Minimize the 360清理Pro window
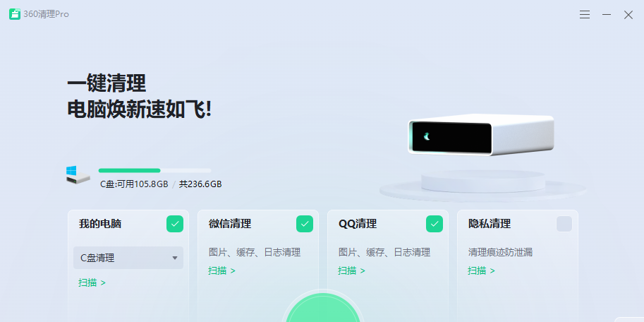The height and width of the screenshot is (322, 644). coord(606,14)
